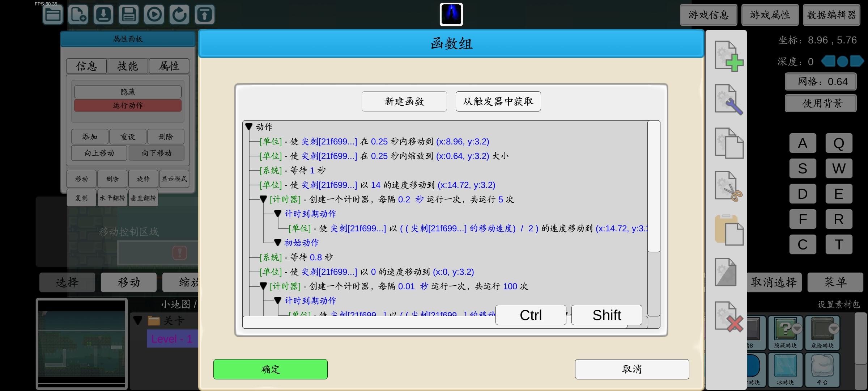
Task: Select the 等待 0.8 秒 action row
Action: 296,257
